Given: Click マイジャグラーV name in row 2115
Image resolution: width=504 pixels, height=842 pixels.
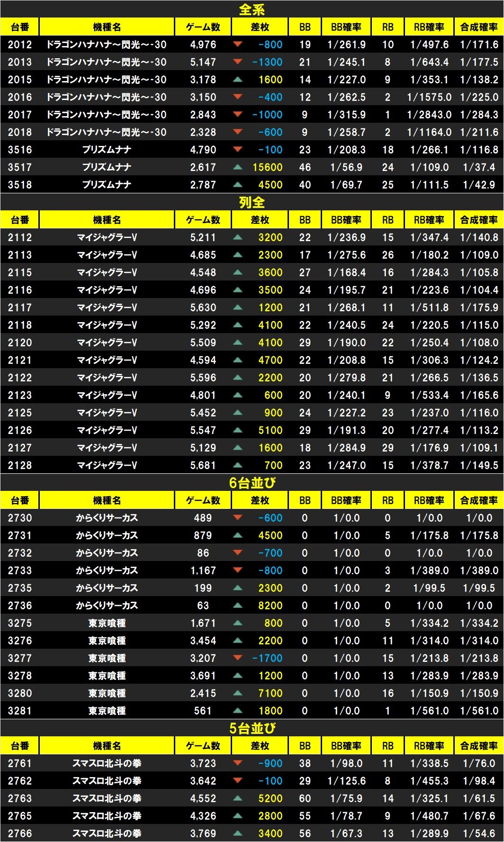Looking at the screenshot, I should tap(107, 272).
